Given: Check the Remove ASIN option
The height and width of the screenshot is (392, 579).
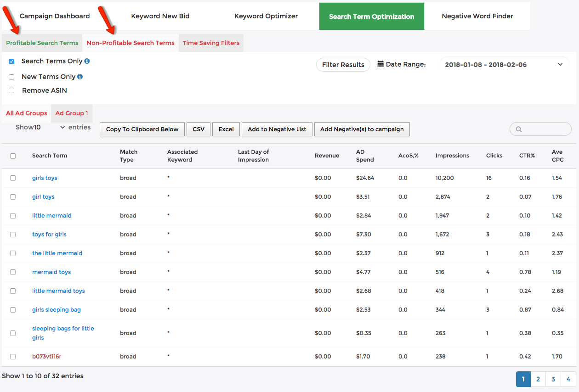Looking at the screenshot, I should click(11, 90).
